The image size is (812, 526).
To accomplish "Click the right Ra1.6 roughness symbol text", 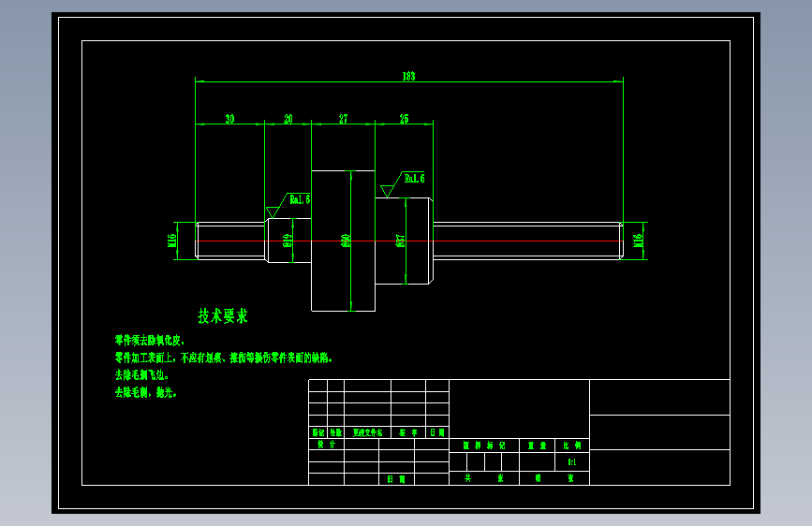I will pos(414,179).
